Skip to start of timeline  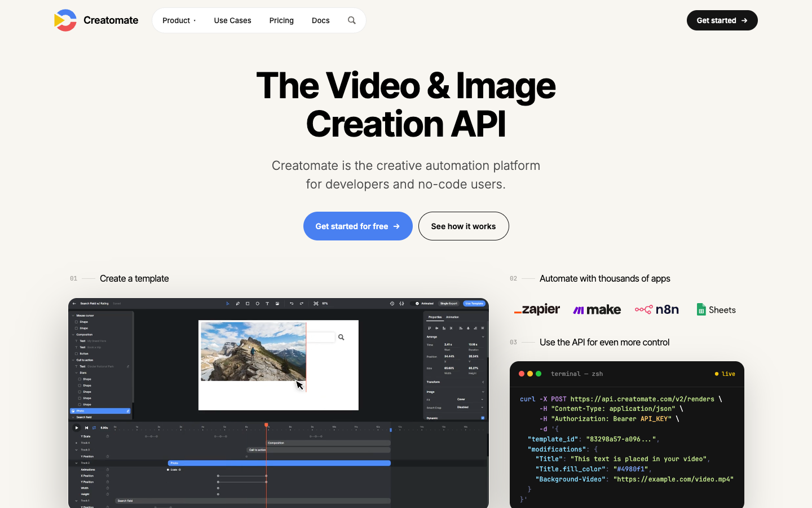point(86,428)
